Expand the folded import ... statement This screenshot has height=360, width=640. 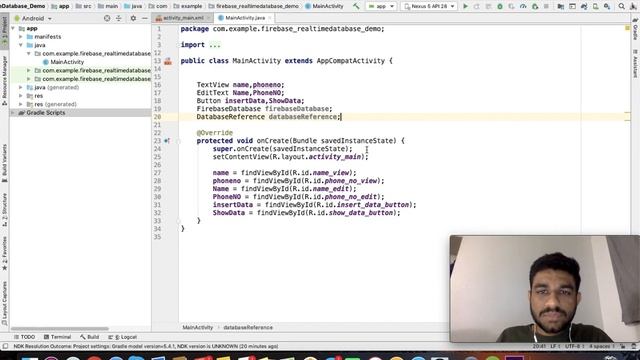coord(215,45)
